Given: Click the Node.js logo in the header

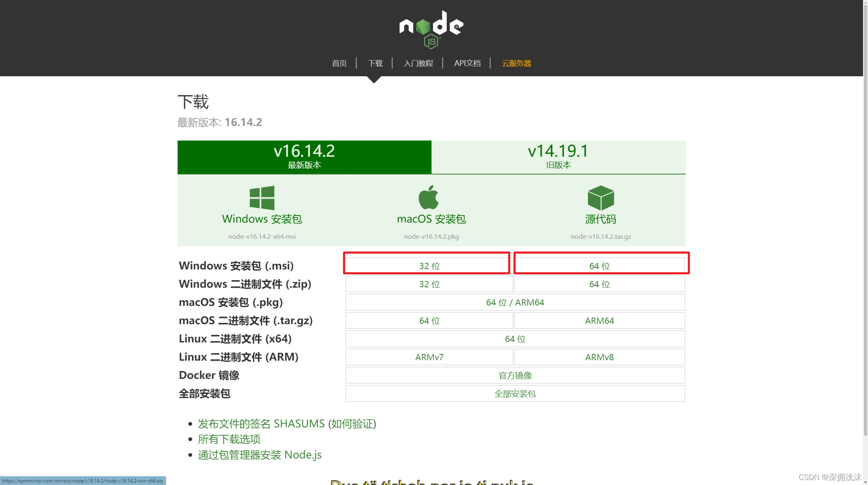Looking at the screenshot, I should coord(431,29).
